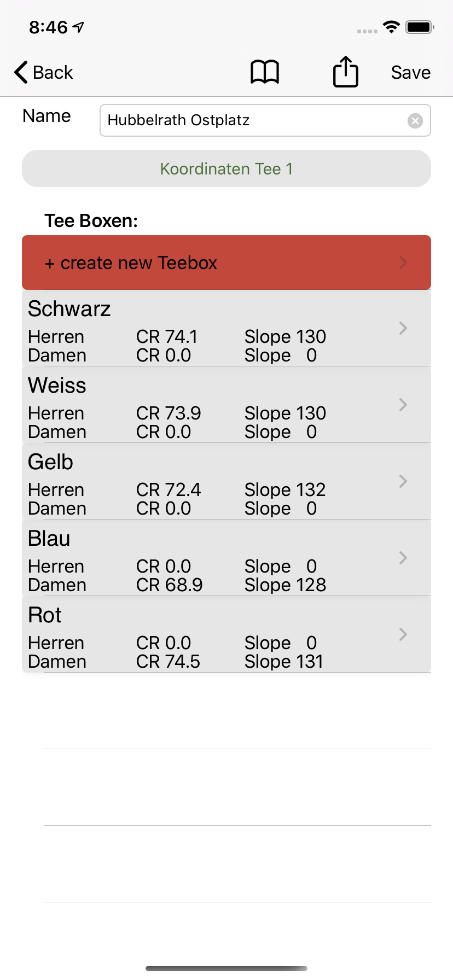This screenshot has height=980, width=453.
Task: Save the course details
Action: click(410, 72)
